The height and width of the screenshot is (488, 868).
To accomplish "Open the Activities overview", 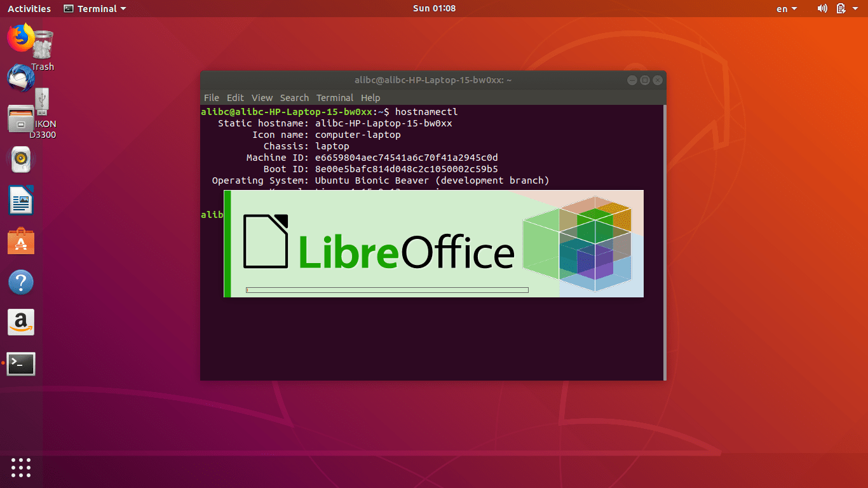I will pyautogui.click(x=29, y=9).
